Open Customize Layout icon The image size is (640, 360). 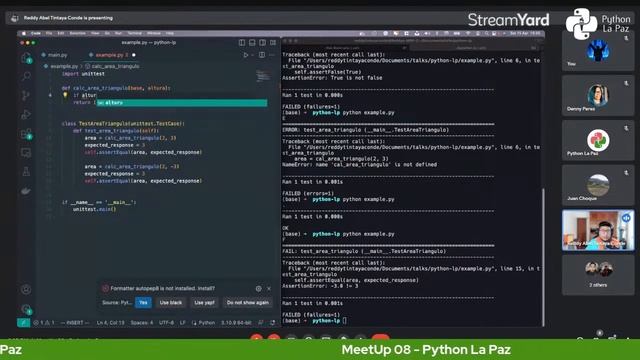click(273, 42)
